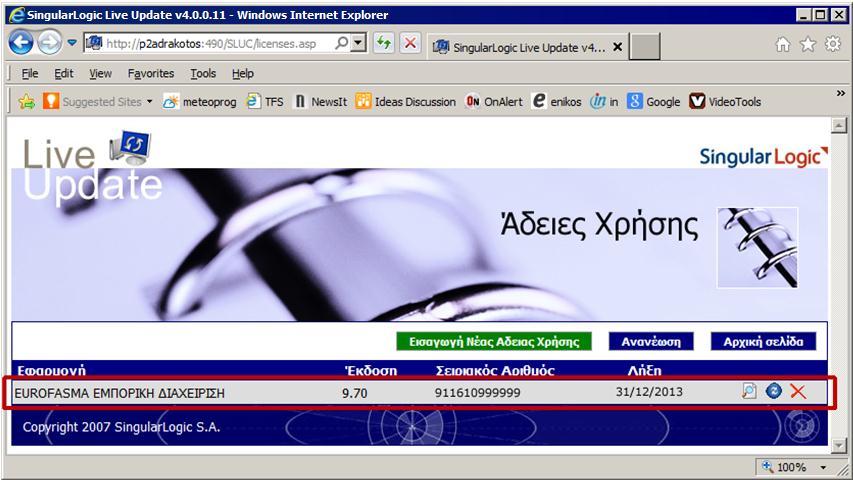The image size is (853, 480).
Task: Click the zoom level 100% button
Action: (x=784, y=467)
